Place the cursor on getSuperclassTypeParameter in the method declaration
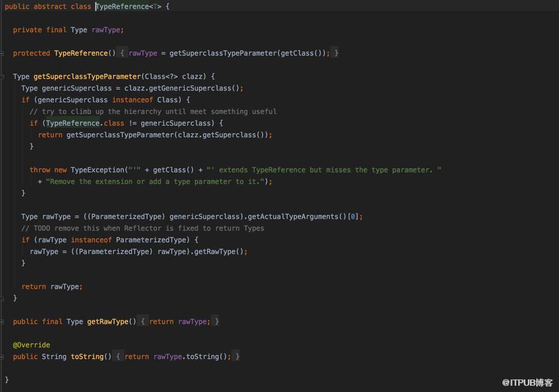 tap(87, 77)
